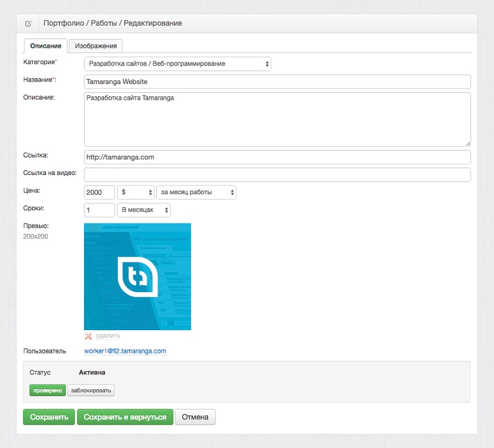Screen dimensions: 494x448
Task: Click the заблокировать button
Action: click(91, 390)
